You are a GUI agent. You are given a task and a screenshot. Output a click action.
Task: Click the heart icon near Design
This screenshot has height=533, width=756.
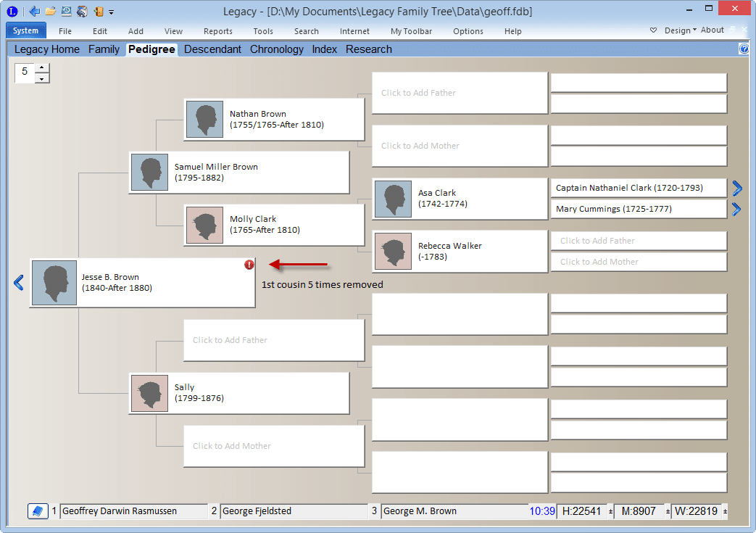(x=653, y=30)
